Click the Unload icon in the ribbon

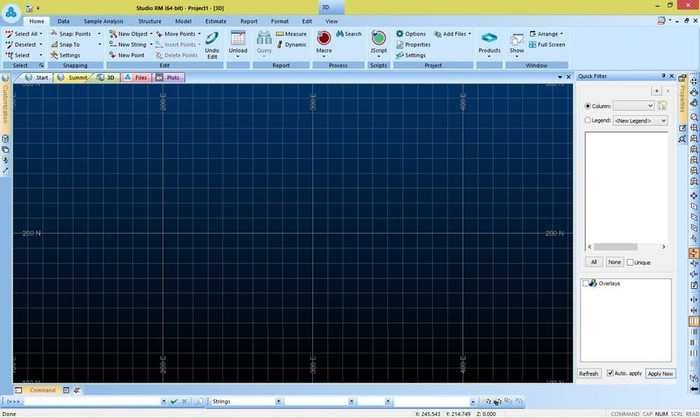pos(238,38)
